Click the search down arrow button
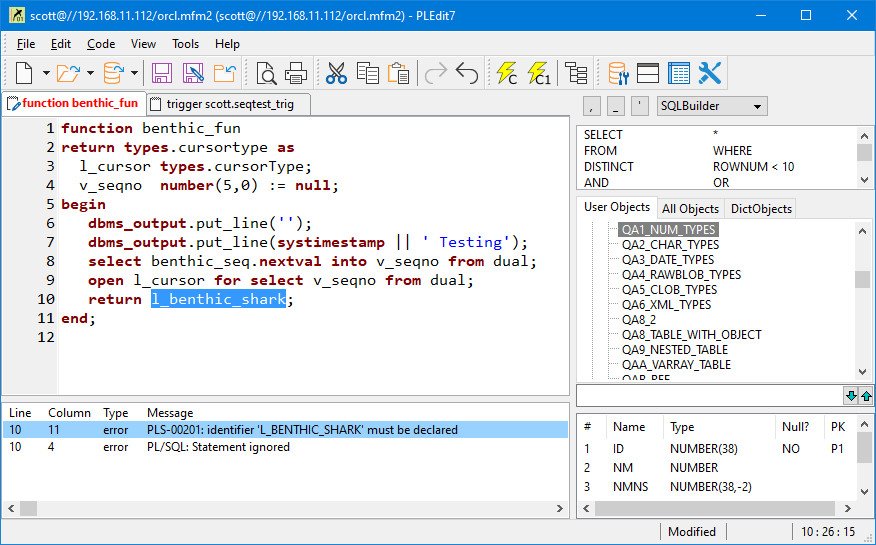This screenshot has width=876, height=545. coord(851,395)
